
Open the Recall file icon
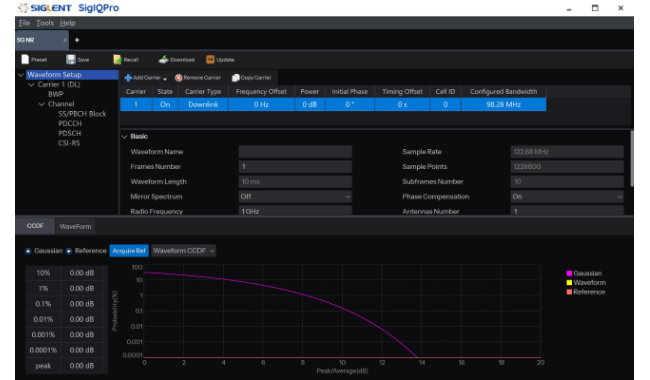pyautogui.click(x=117, y=59)
